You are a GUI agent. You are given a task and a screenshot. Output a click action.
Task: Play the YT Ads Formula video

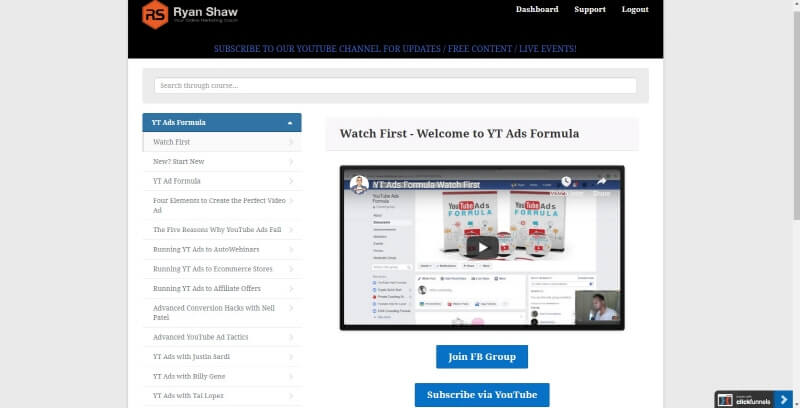click(x=482, y=248)
